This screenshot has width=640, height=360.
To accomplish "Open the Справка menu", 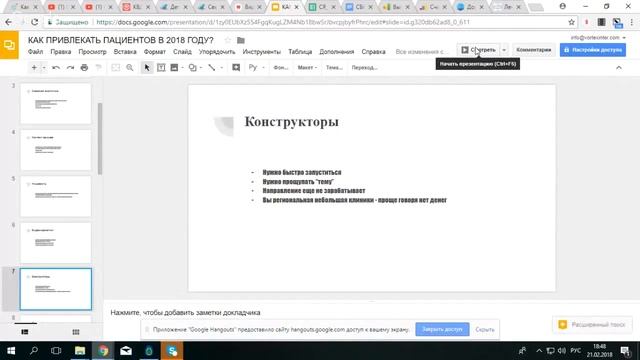I will point(373,52).
